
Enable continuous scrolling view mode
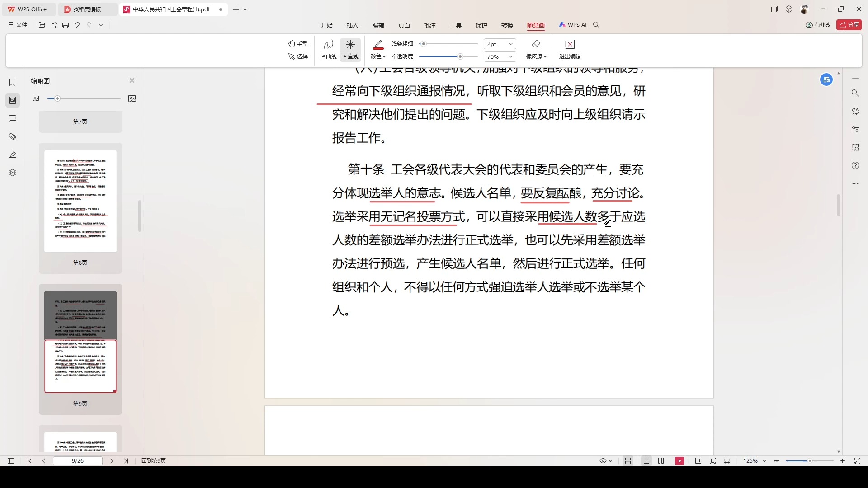[x=628, y=461]
